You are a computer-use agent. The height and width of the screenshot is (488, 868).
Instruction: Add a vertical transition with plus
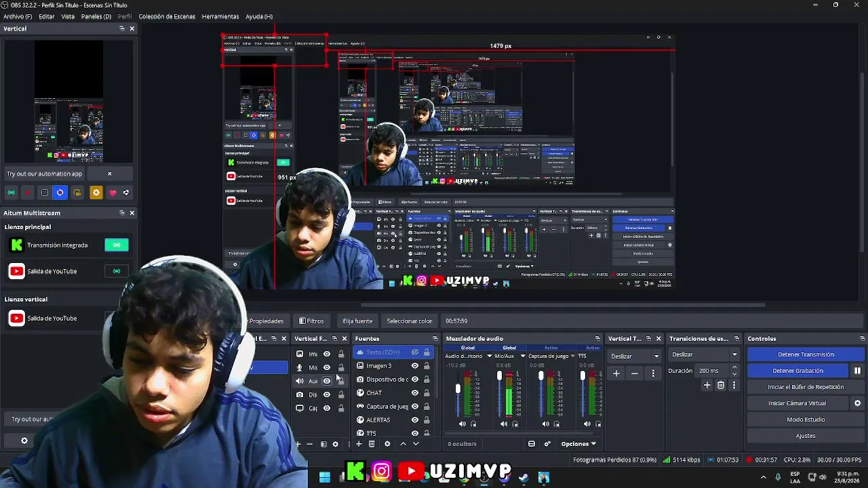pyautogui.click(x=616, y=373)
